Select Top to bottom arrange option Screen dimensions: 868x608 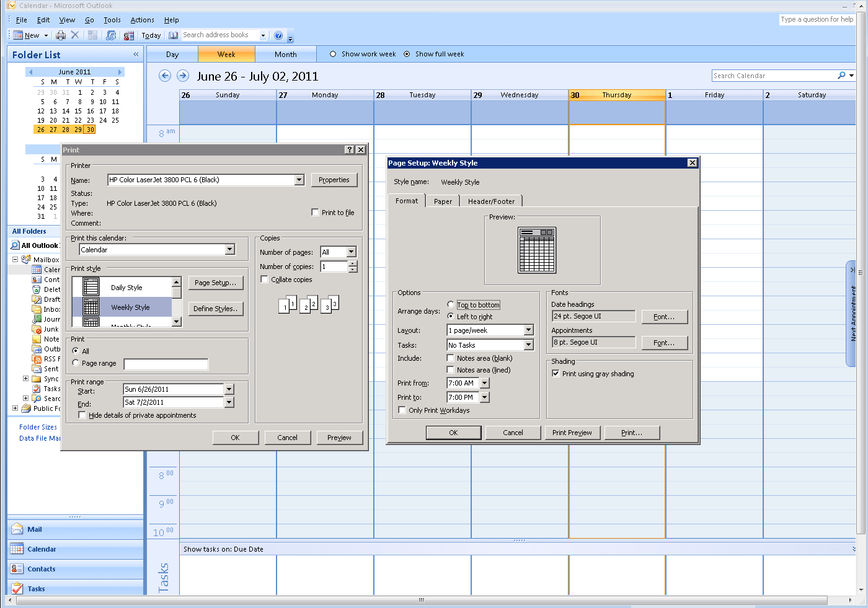[x=451, y=304]
